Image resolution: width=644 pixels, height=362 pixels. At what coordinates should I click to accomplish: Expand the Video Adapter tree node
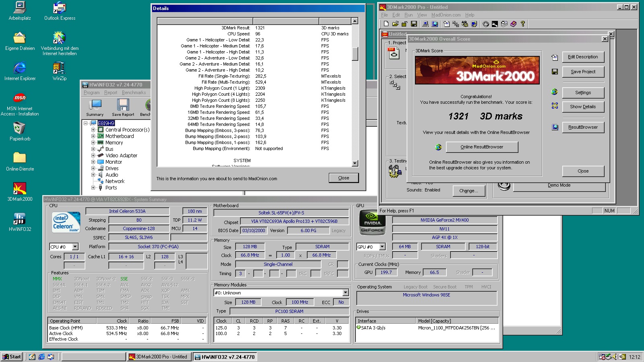pos(93,155)
